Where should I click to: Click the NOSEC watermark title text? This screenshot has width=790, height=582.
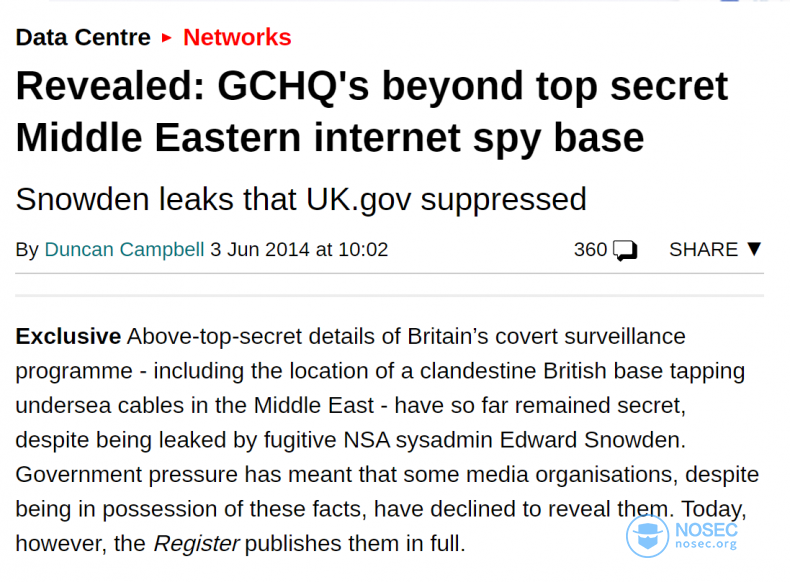click(706, 530)
